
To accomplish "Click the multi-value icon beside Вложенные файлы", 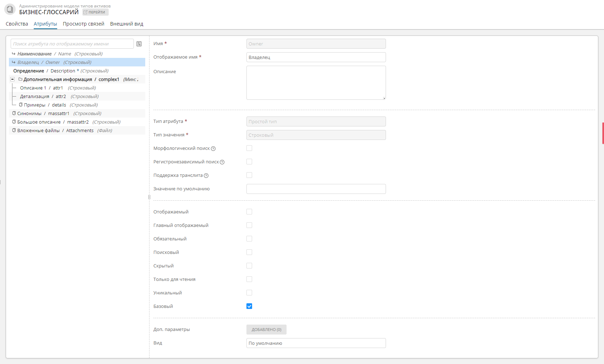I will (14, 130).
